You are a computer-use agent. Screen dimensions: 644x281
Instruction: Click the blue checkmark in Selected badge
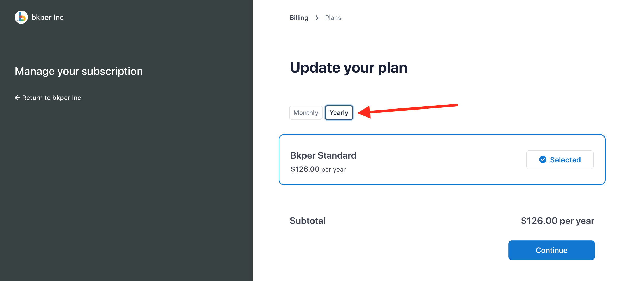[543, 160]
